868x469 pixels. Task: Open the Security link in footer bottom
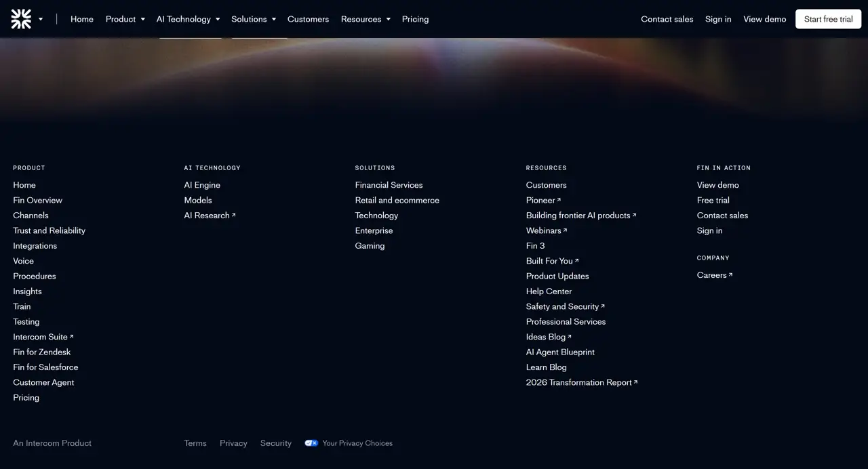click(x=275, y=443)
